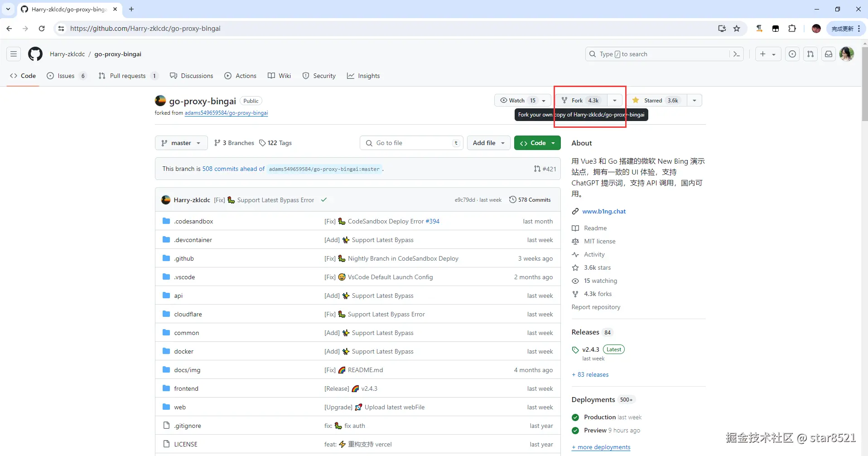
Task: Click the create new plus icon
Action: [763, 54]
